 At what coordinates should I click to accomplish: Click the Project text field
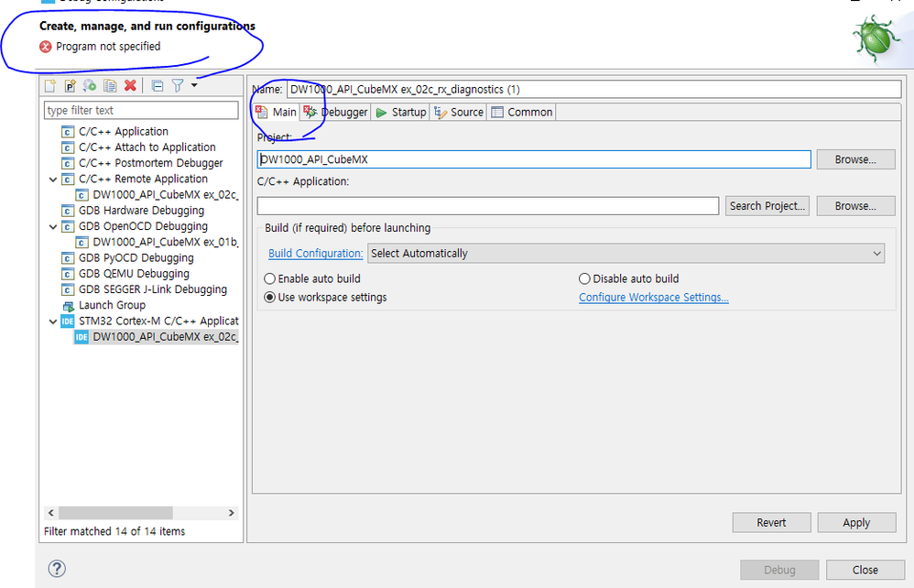[534, 159]
